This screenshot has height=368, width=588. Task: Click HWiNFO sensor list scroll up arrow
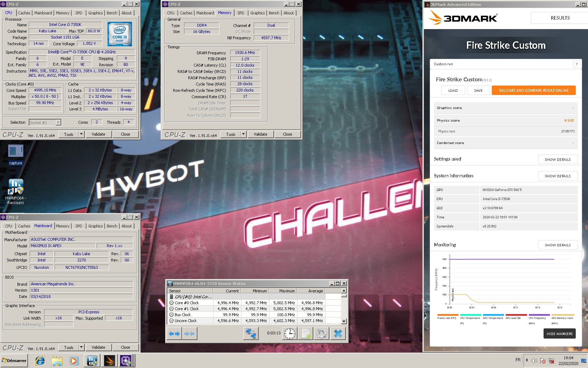pyautogui.click(x=344, y=291)
